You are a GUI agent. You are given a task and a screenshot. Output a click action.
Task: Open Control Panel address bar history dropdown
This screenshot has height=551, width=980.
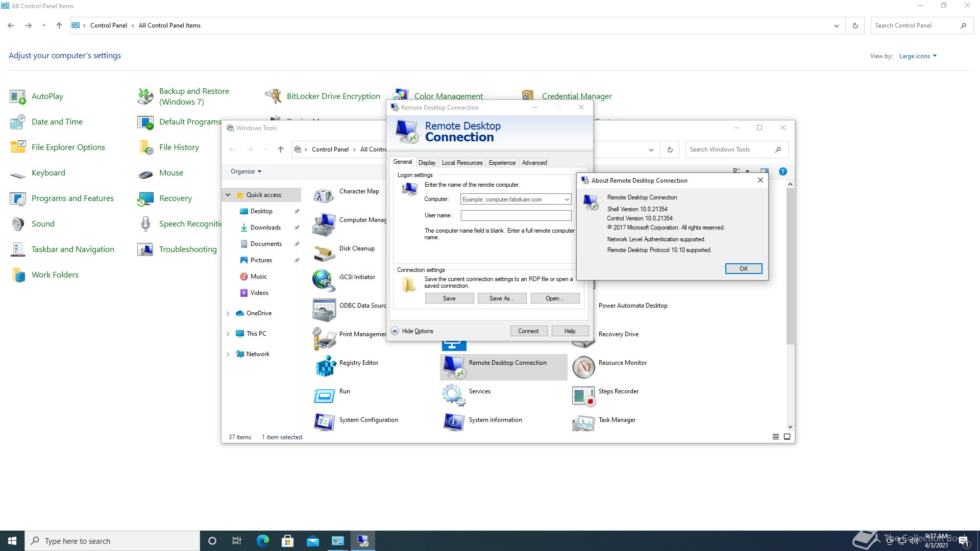836,26
